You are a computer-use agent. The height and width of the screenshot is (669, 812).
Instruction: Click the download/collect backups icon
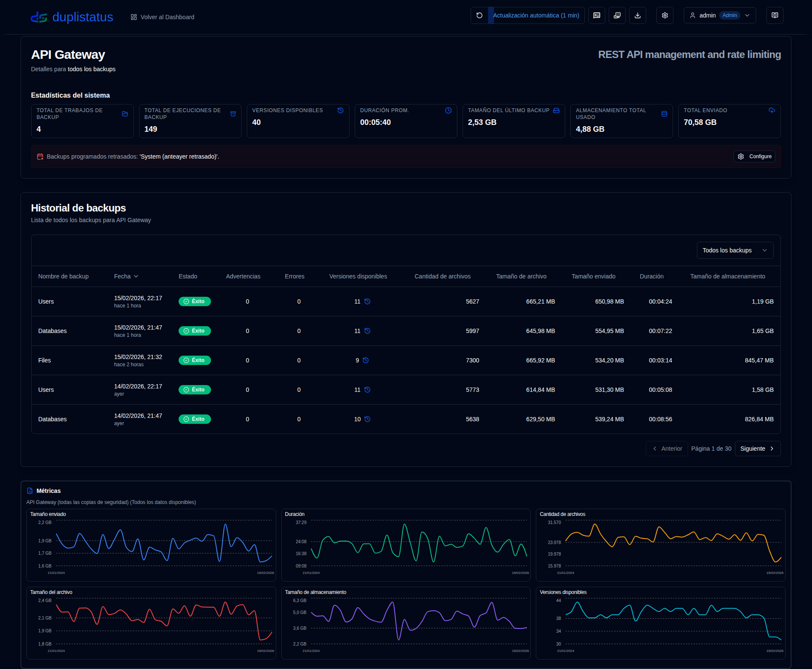pos(638,15)
